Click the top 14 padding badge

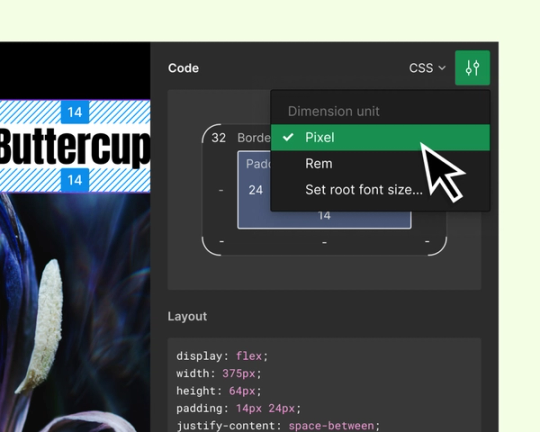point(75,112)
